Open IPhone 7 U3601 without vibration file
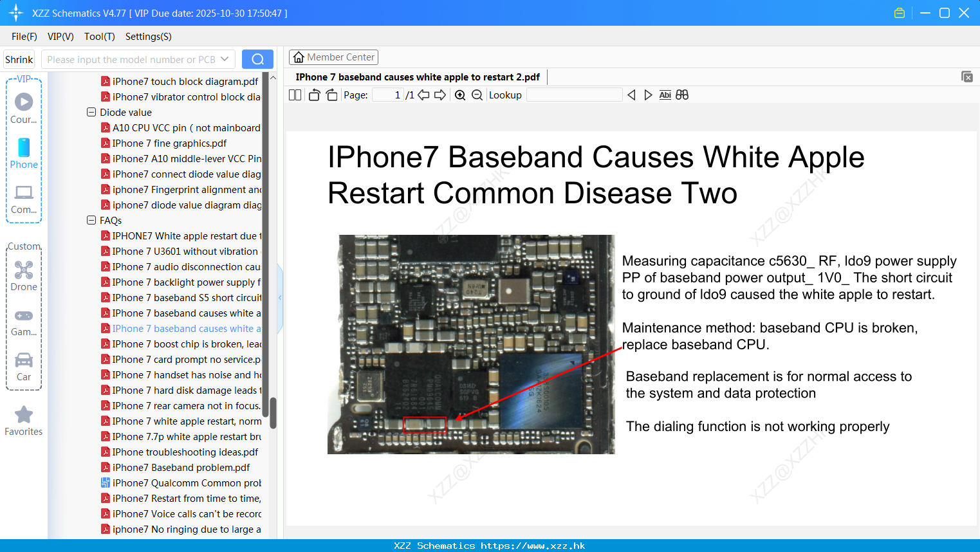The height and width of the screenshot is (552, 980). 180,251
